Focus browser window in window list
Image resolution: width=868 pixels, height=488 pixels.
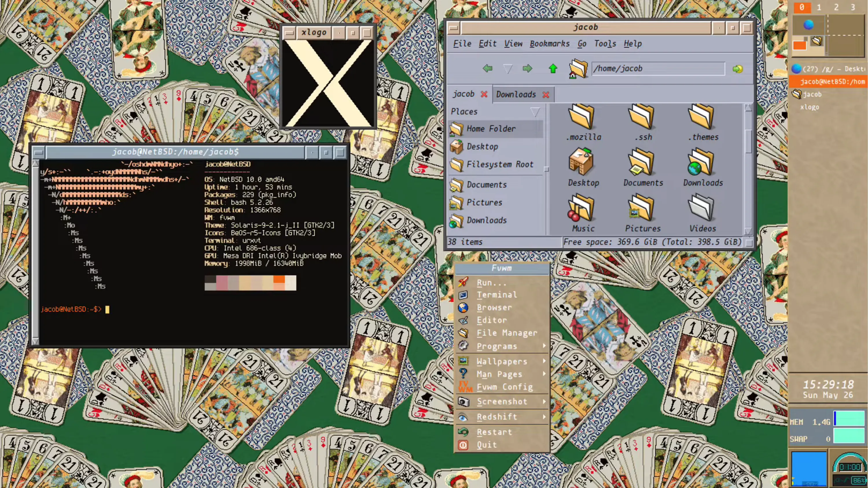click(828, 69)
